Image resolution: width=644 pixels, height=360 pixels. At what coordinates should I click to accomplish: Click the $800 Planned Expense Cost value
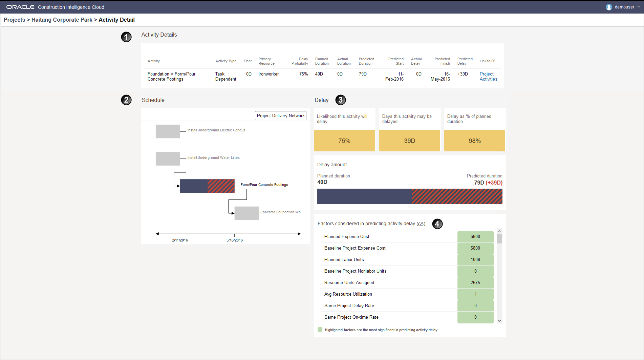tap(475, 236)
